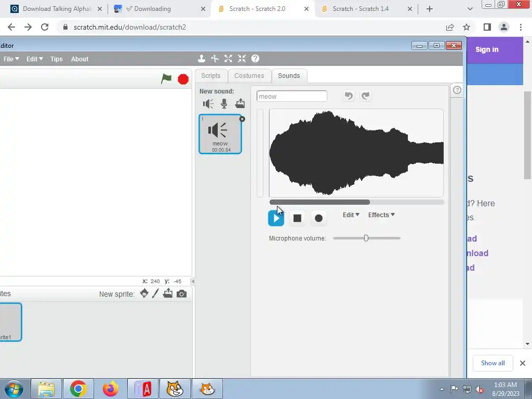Viewport: 532px width, 399px height.
Task: Close the downloads bar
Action: 523,363
